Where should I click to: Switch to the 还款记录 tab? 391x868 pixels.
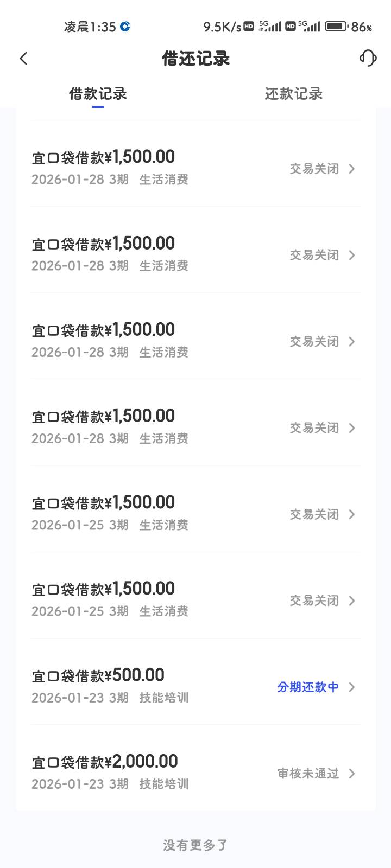pyautogui.click(x=293, y=94)
